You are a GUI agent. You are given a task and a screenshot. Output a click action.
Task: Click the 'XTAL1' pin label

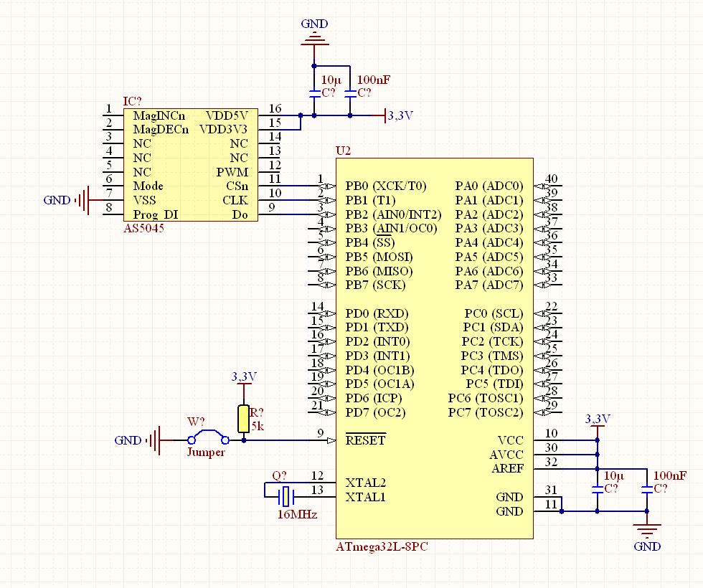365,498
